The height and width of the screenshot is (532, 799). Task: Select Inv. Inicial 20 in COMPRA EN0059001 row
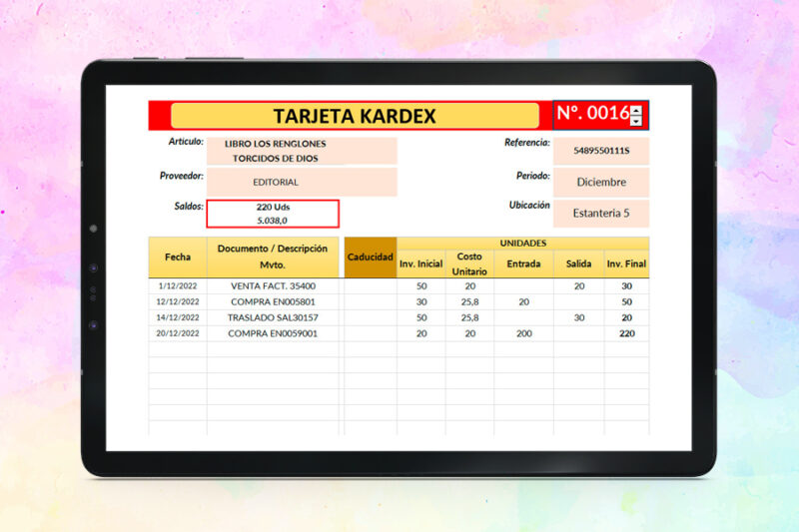tap(421, 333)
